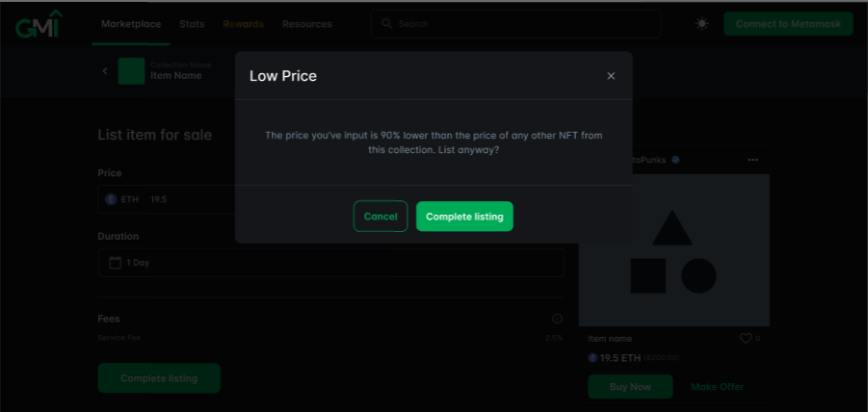Click the NFT shapes thumbnail image

673,250
